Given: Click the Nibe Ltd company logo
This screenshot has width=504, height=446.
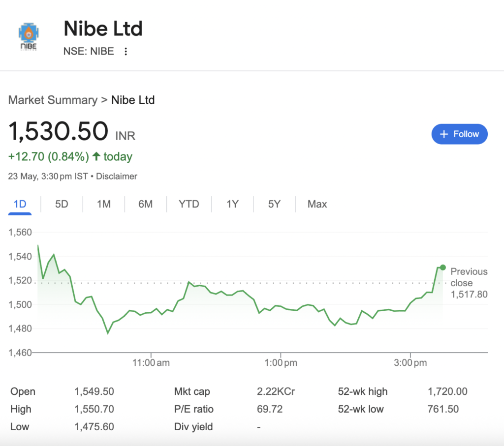Looking at the screenshot, I should coord(28,36).
